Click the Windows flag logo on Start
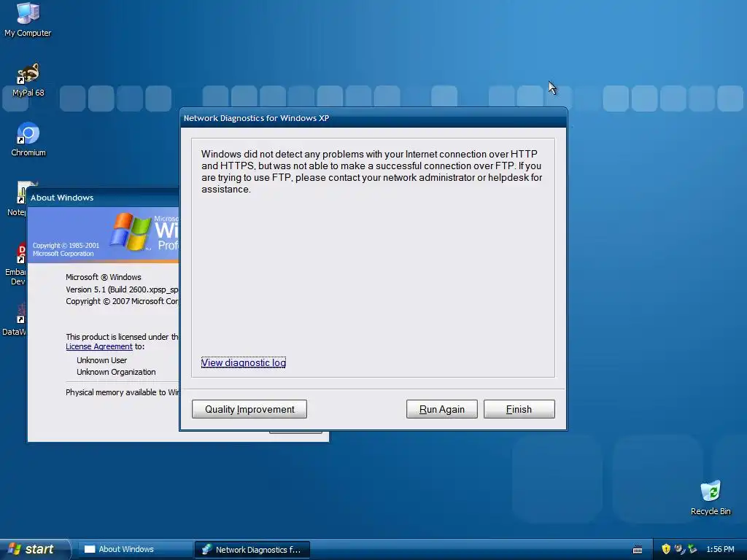The image size is (747, 560). [x=15, y=549]
